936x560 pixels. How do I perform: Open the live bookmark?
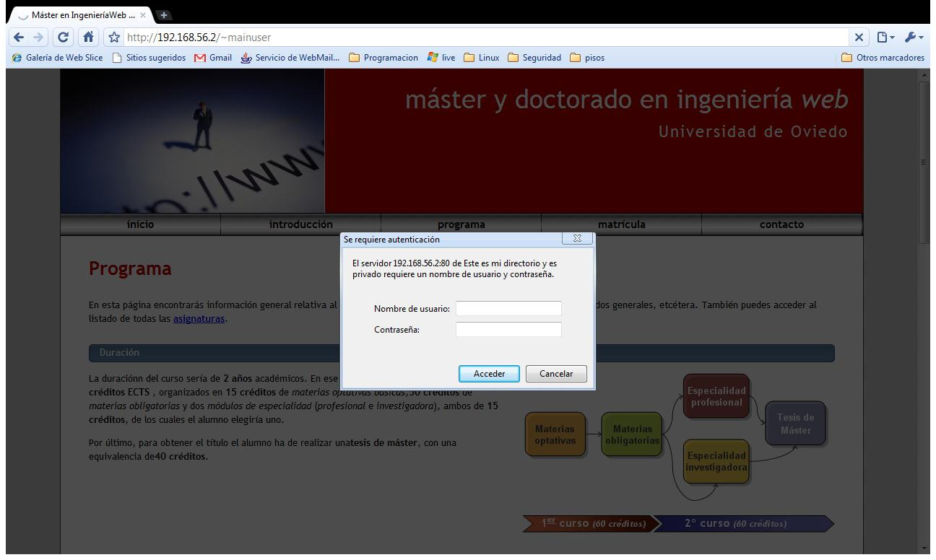coord(441,58)
